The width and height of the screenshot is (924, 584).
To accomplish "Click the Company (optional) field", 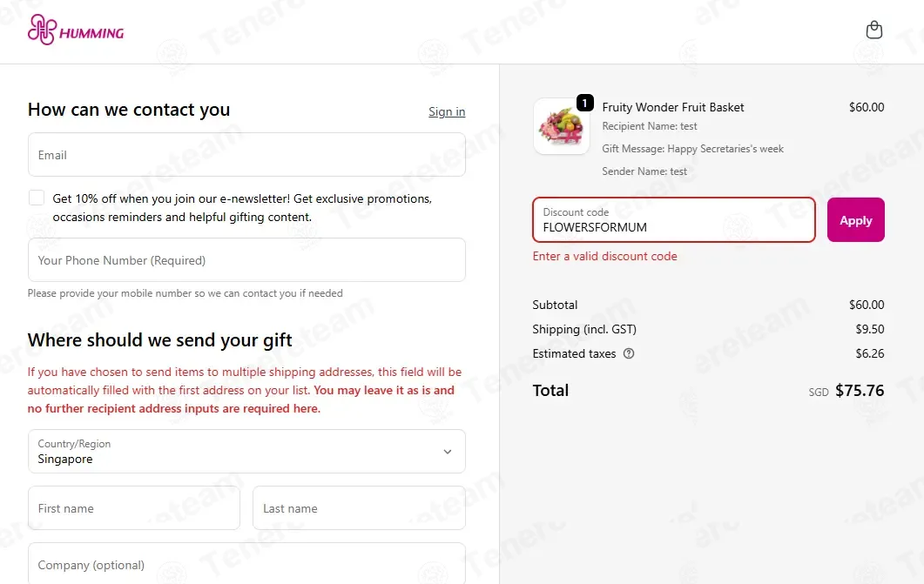I will click(246, 564).
